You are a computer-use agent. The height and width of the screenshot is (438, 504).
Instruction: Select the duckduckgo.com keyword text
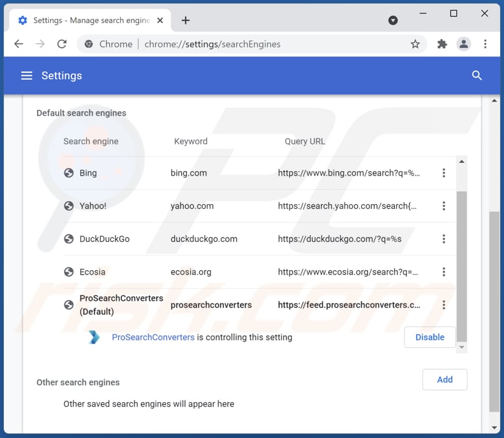coord(204,239)
